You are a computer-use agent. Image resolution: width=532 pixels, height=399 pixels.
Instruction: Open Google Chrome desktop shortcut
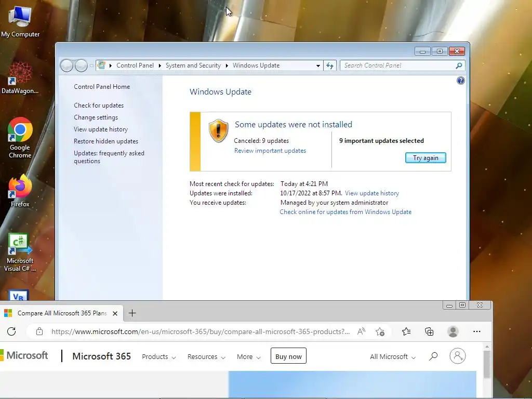click(20, 137)
